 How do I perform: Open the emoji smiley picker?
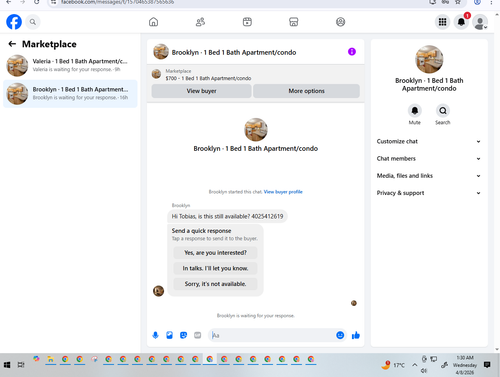340,335
